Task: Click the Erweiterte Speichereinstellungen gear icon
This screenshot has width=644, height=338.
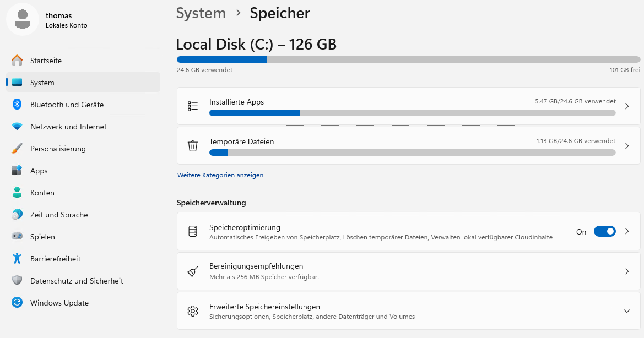Action: 192,311
